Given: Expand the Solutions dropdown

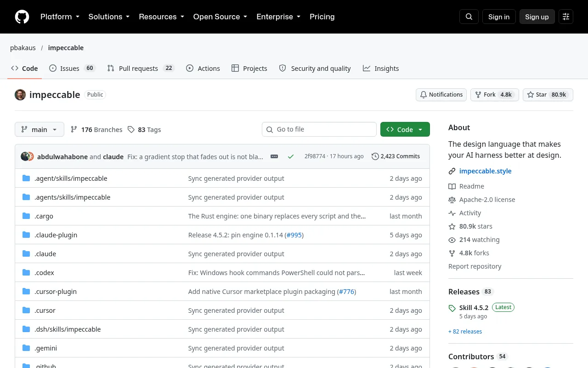Looking at the screenshot, I should [109, 17].
